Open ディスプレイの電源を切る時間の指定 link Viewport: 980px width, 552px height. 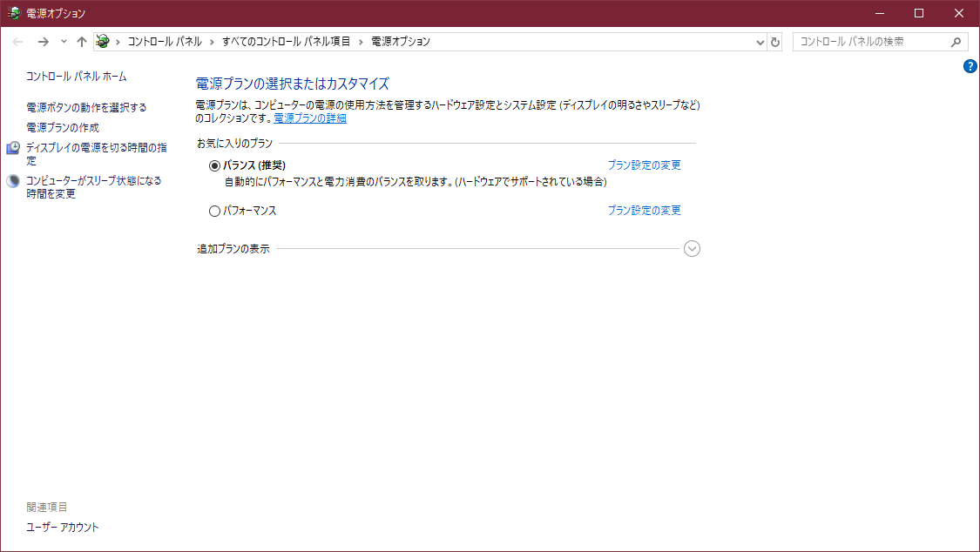tap(96, 154)
